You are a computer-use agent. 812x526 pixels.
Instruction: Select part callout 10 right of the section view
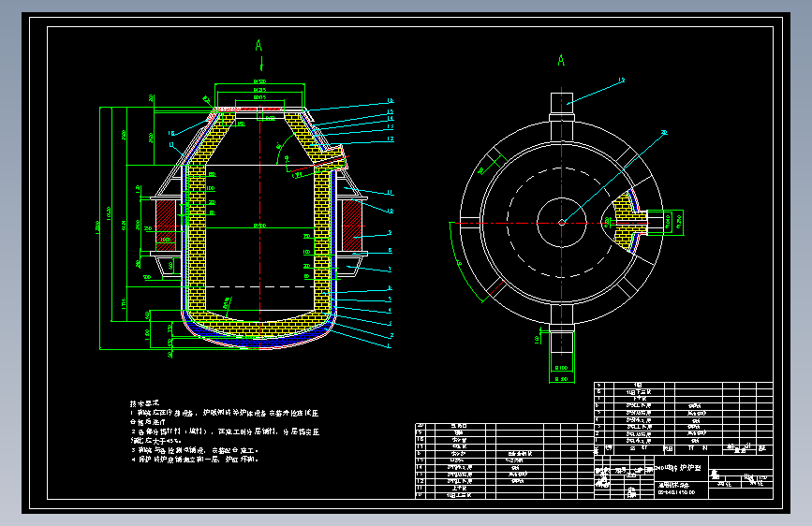(x=391, y=211)
